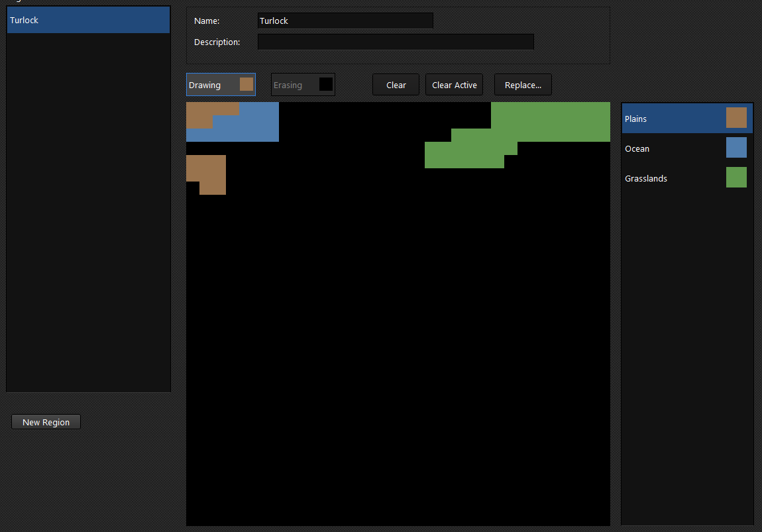The height and width of the screenshot is (532, 762).
Task: Open the Replace... dialog
Action: [523, 84]
